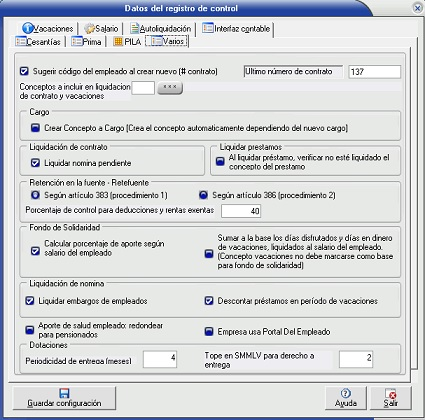425x420 pixels.
Task: Enable Crear Concepto a Cargo checkbox
Action: pyautogui.click(x=35, y=128)
